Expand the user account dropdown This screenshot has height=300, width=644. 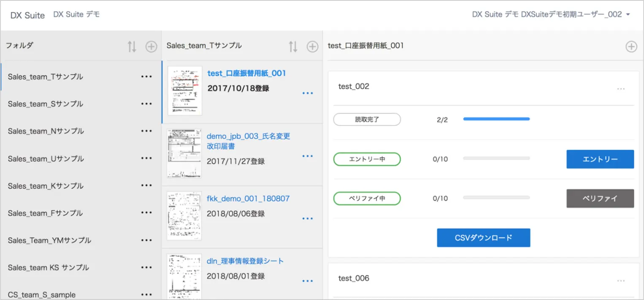tap(628, 15)
